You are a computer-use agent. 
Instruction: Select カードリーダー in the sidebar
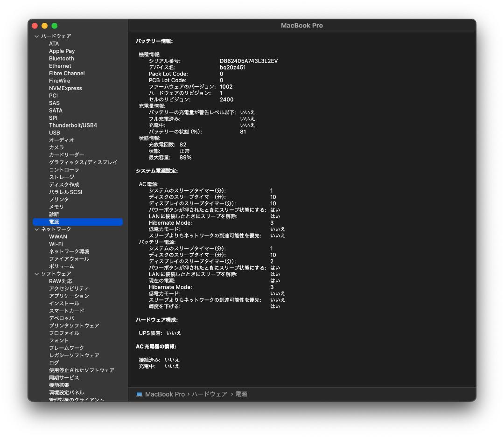67,155
